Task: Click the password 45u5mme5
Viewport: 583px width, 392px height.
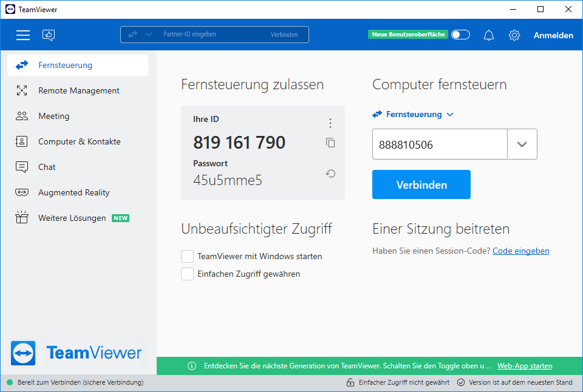Action: (x=228, y=180)
